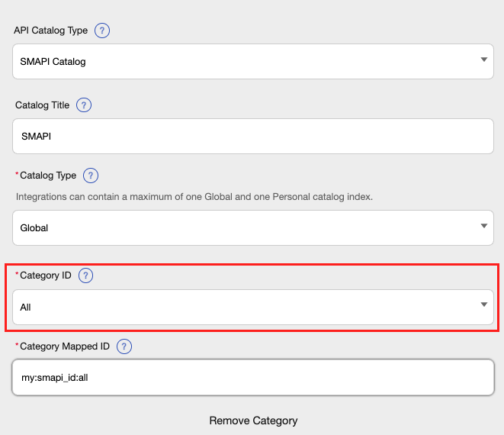This screenshot has width=504, height=435.
Task: Click the Remove Category button
Action: coord(253,420)
